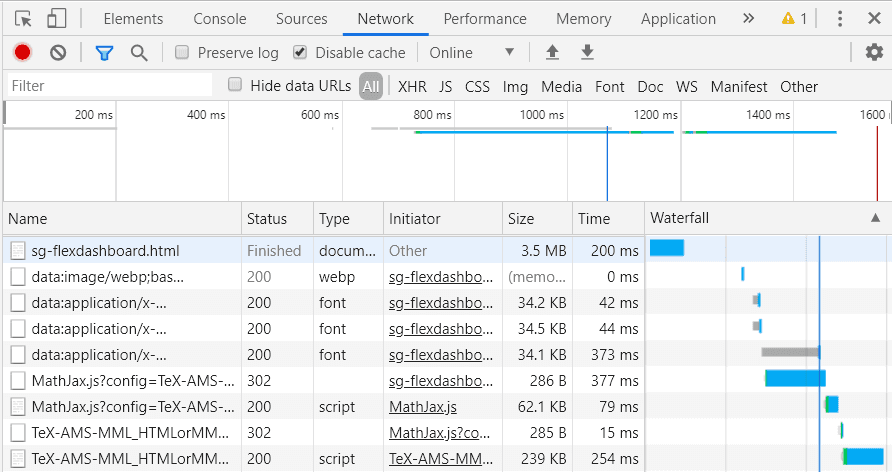Image resolution: width=892 pixels, height=472 pixels.
Task: Open network settings gear icon
Action: coord(874,53)
